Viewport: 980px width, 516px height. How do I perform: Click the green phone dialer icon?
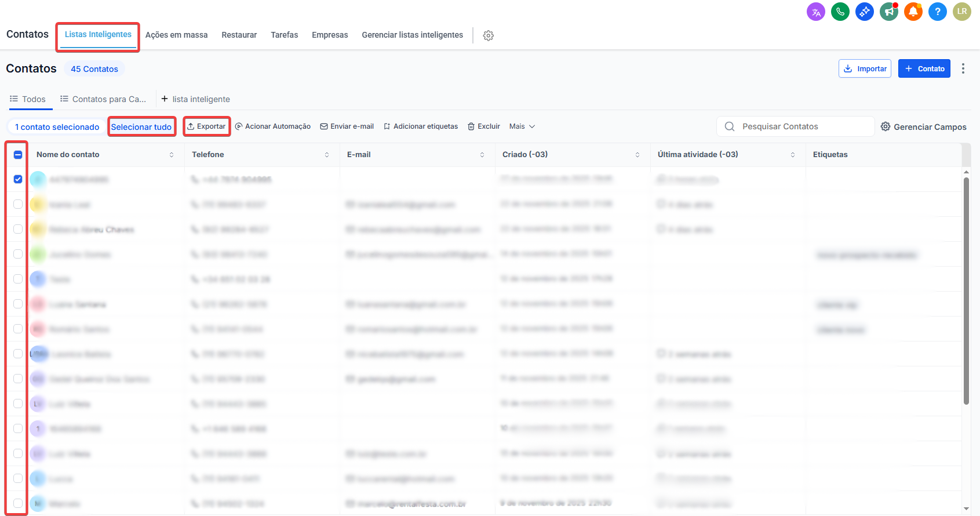click(840, 12)
